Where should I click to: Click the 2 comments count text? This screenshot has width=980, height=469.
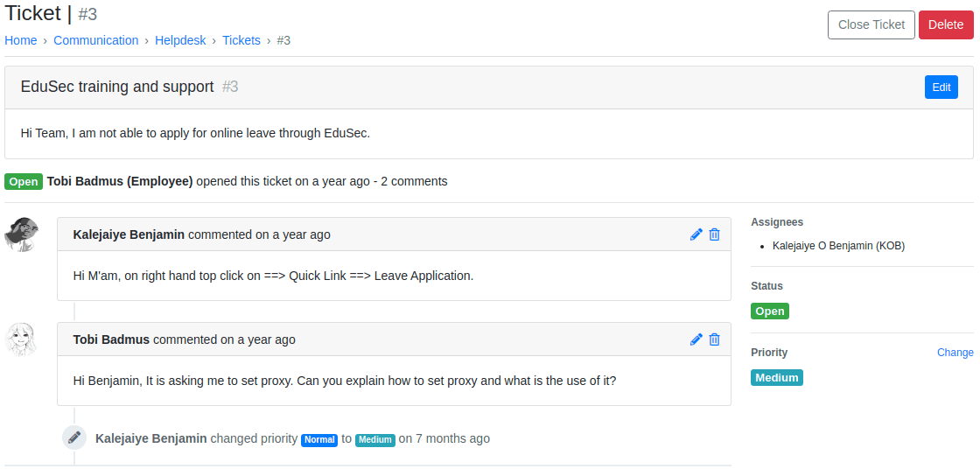click(x=414, y=182)
